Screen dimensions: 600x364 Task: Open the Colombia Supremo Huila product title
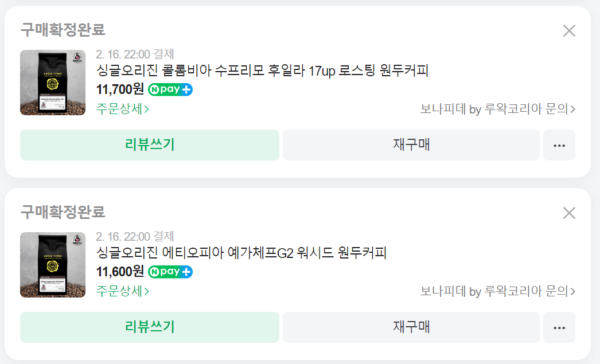(262, 71)
